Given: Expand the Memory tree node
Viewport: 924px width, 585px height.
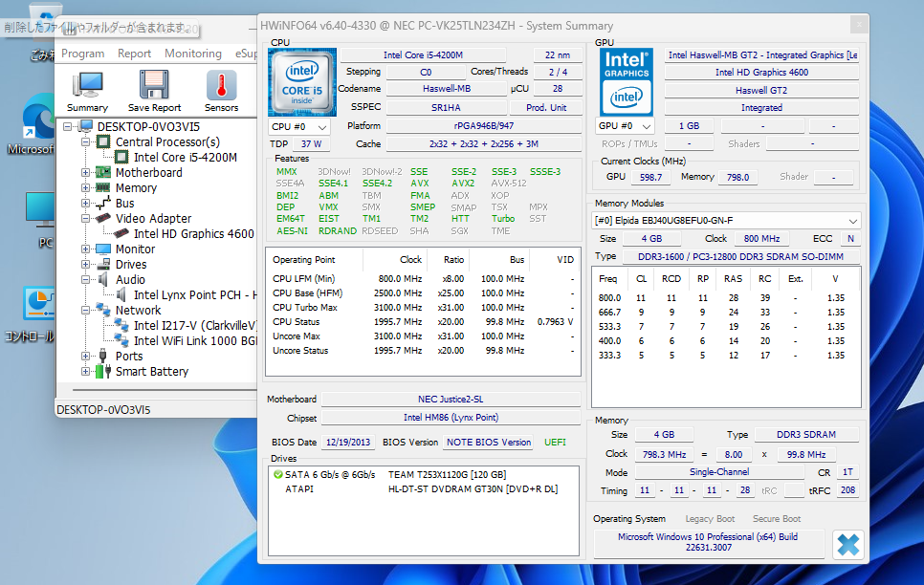Looking at the screenshot, I should coord(85,187).
